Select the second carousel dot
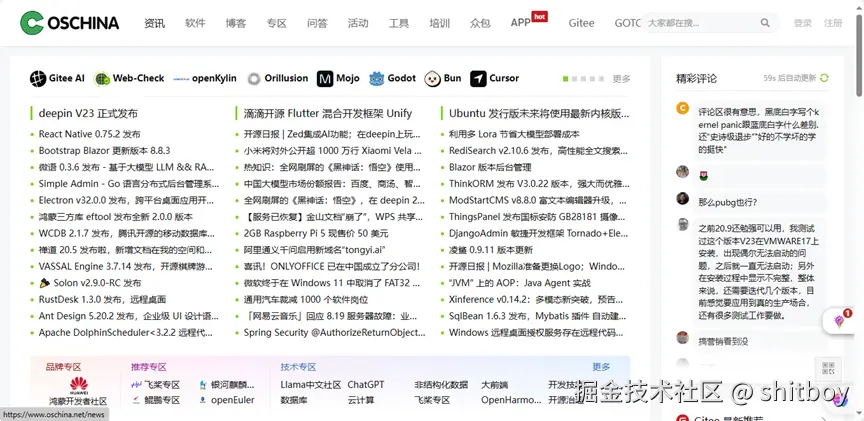The width and height of the screenshot is (864, 421). 574,79
